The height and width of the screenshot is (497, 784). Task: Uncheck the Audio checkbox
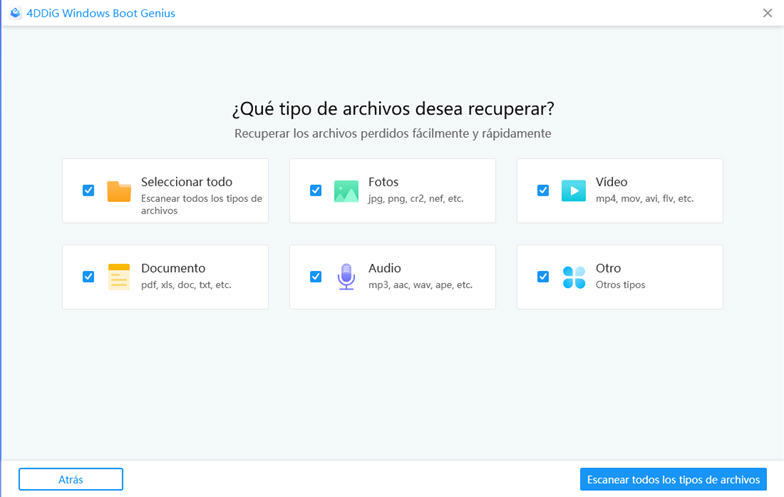(x=316, y=276)
